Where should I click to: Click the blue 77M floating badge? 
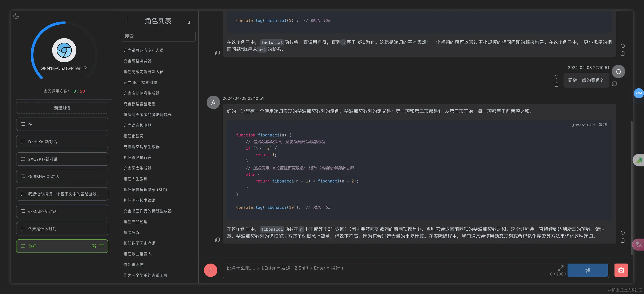click(x=638, y=93)
